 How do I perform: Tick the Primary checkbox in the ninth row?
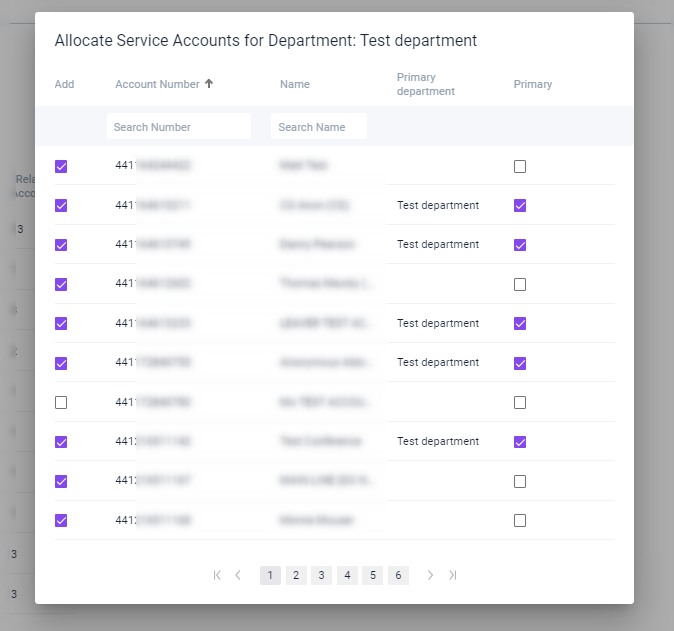click(x=520, y=481)
